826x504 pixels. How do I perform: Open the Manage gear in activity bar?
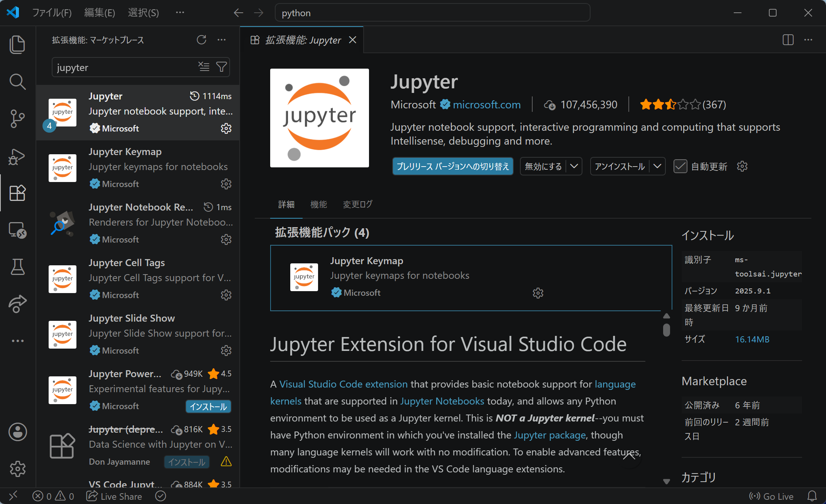(x=17, y=469)
